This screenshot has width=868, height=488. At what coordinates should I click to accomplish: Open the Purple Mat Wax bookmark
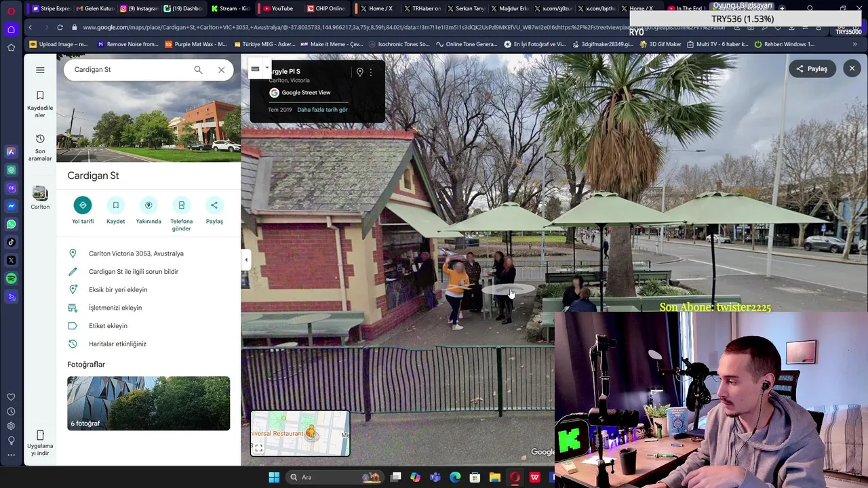(195, 44)
